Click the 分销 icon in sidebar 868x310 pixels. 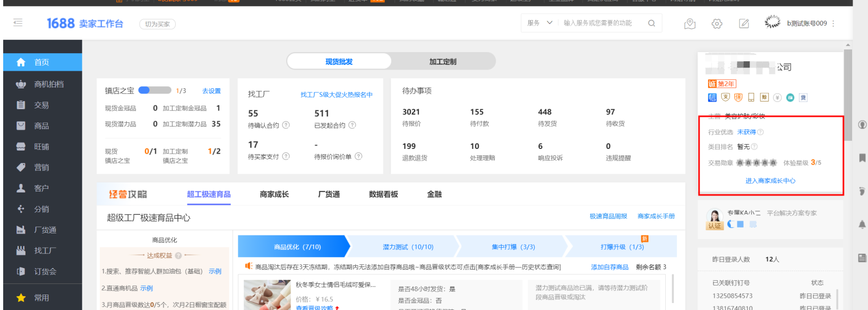[x=21, y=209]
